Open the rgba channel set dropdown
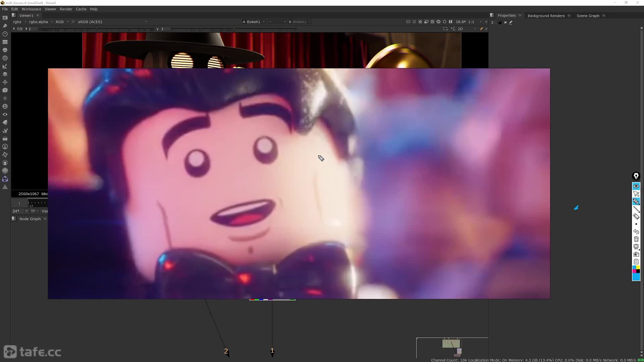Screen dimensions: 644x362 click(x=19, y=22)
